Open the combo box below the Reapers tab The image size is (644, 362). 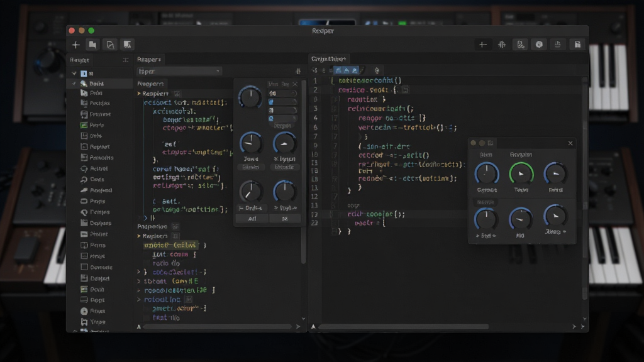point(179,71)
